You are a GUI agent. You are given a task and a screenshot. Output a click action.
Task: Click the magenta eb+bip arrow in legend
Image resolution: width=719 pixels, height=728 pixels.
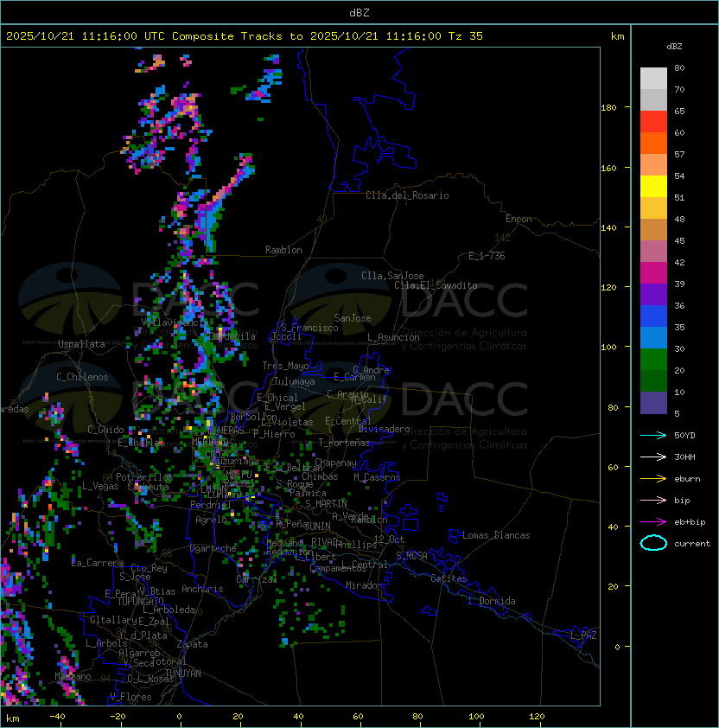[x=653, y=522]
